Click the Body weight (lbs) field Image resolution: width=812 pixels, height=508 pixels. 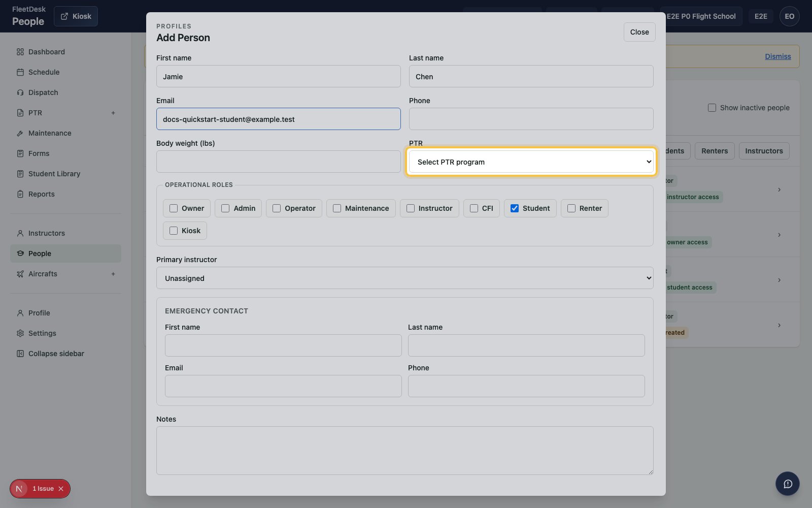pos(279,162)
